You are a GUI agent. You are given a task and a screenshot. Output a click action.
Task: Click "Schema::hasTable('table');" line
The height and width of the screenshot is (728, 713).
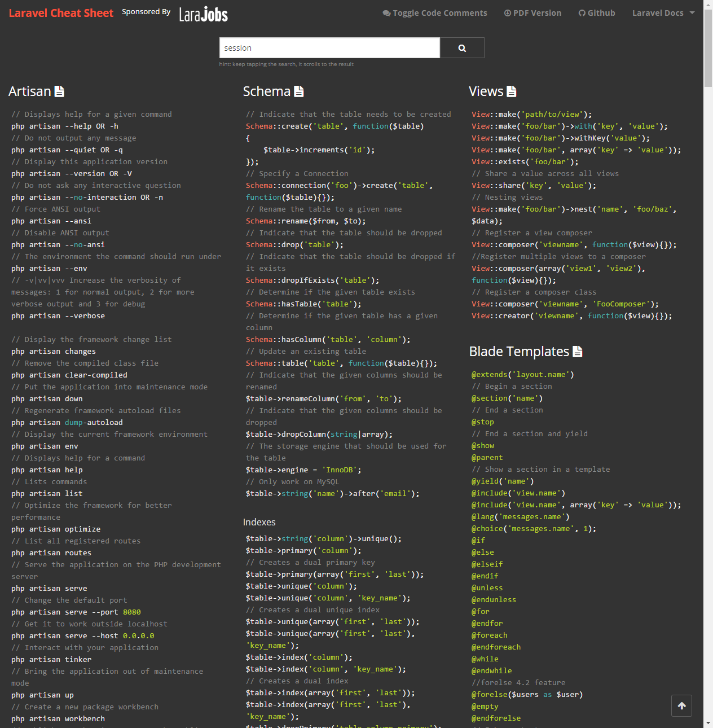click(x=303, y=304)
